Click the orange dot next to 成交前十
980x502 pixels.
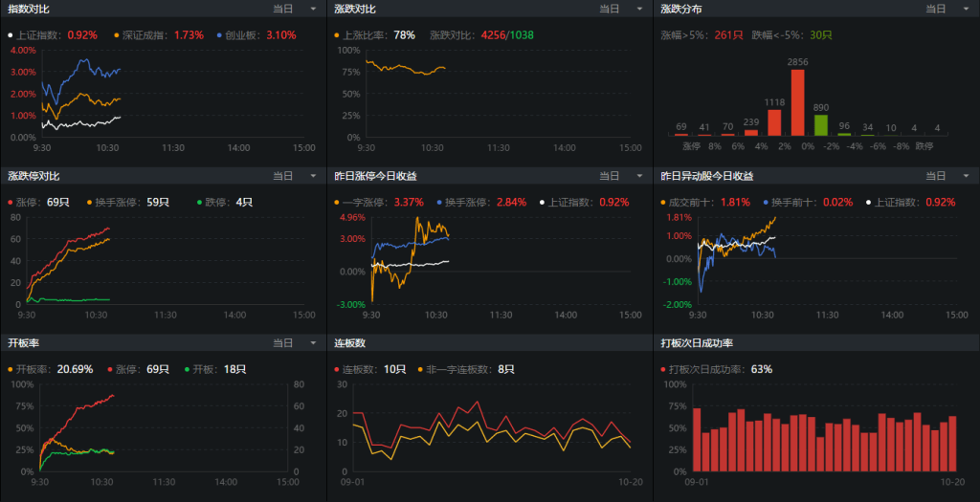664,202
